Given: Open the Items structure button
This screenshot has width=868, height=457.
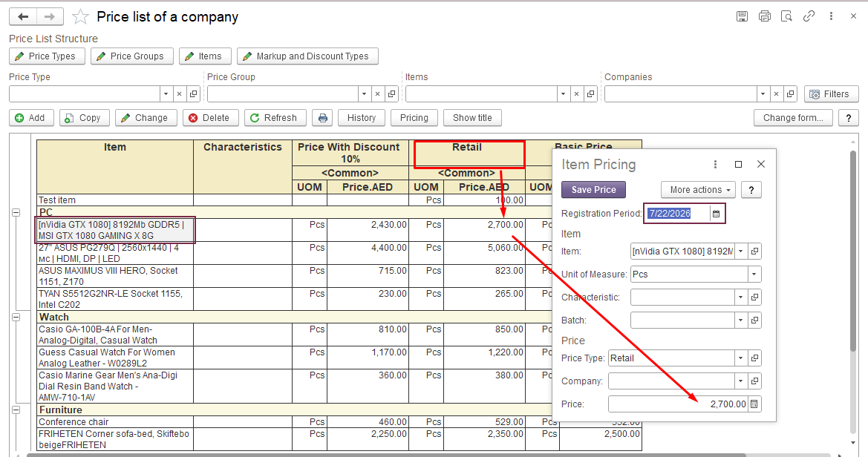Looking at the screenshot, I should click(x=205, y=56).
